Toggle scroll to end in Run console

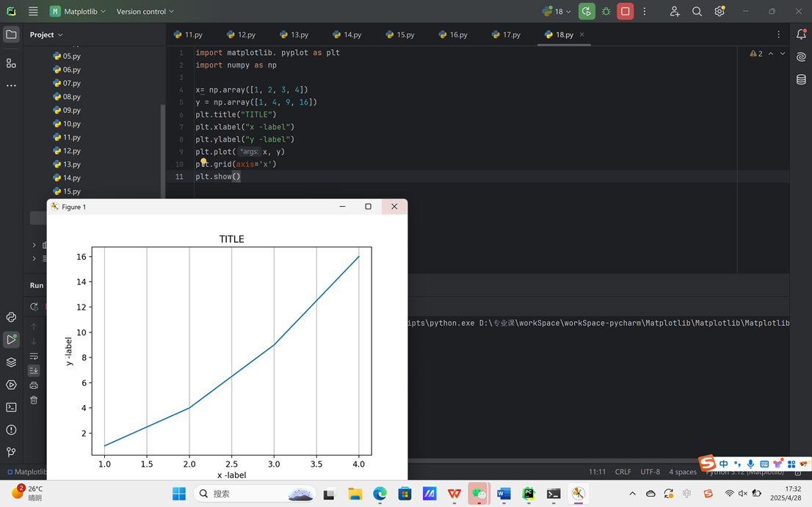34,371
